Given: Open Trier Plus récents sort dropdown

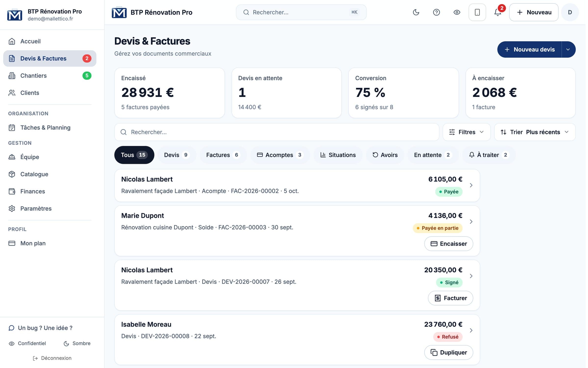Looking at the screenshot, I should (535, 132).
